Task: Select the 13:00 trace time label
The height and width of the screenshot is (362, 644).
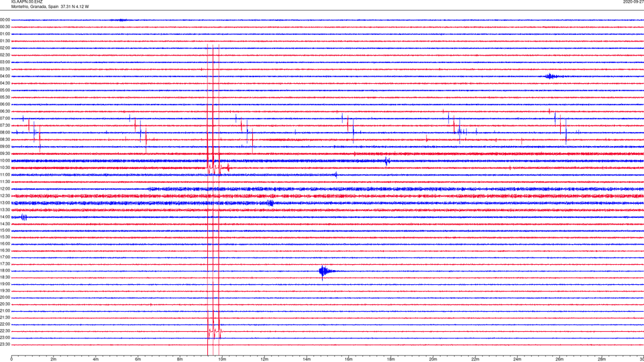Action: (5, 202)
